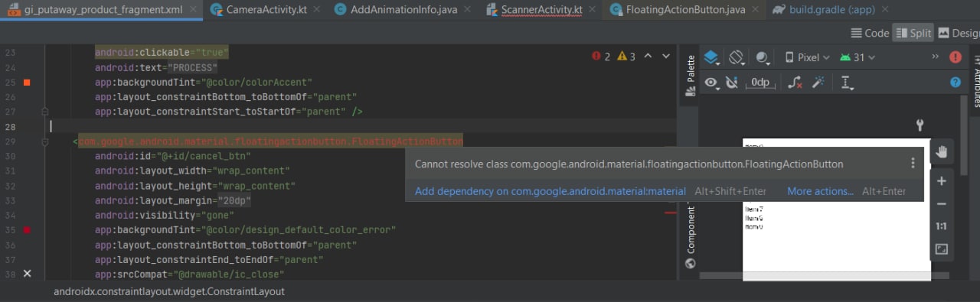
Task: Edit the default margins 0dp field
Action: 759,83
